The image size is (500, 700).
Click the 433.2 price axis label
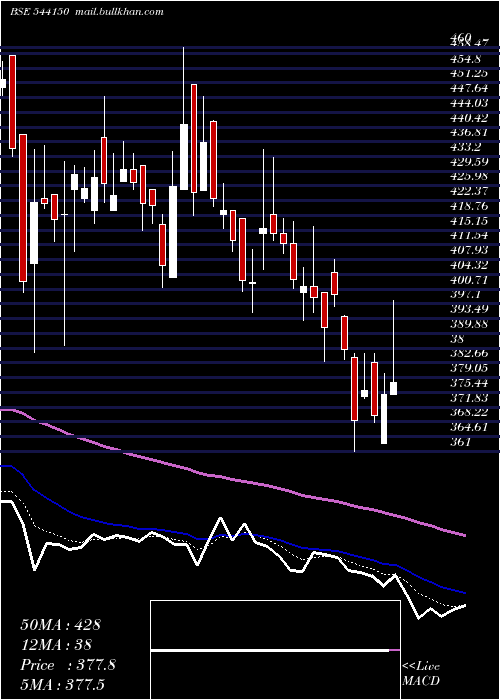(x=465, y=147)
